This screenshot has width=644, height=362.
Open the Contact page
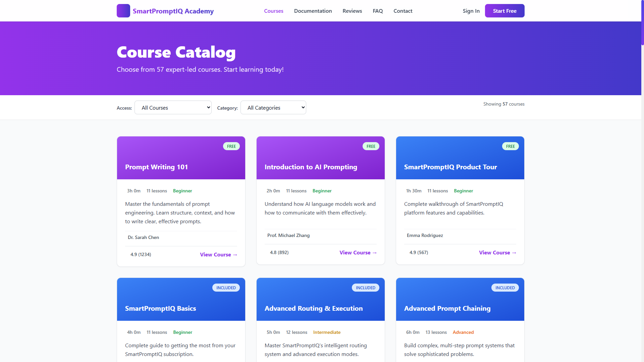pyautogui.click(x=402, y=11)
